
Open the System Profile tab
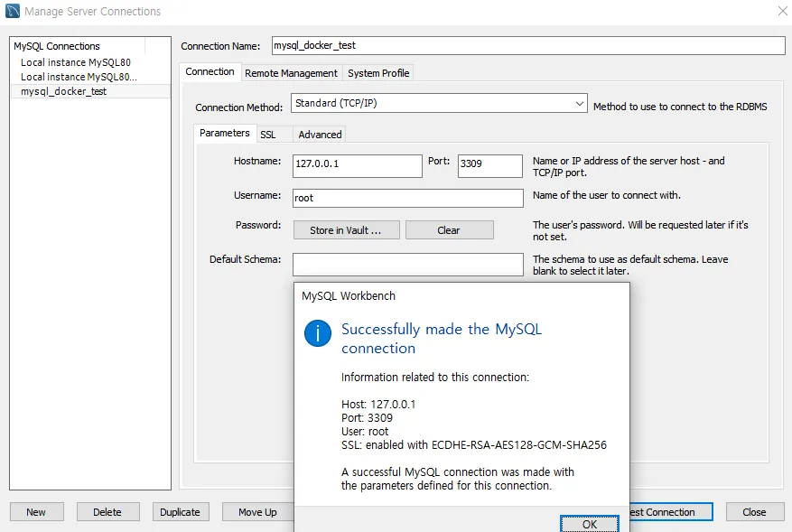tap(378, 73)
